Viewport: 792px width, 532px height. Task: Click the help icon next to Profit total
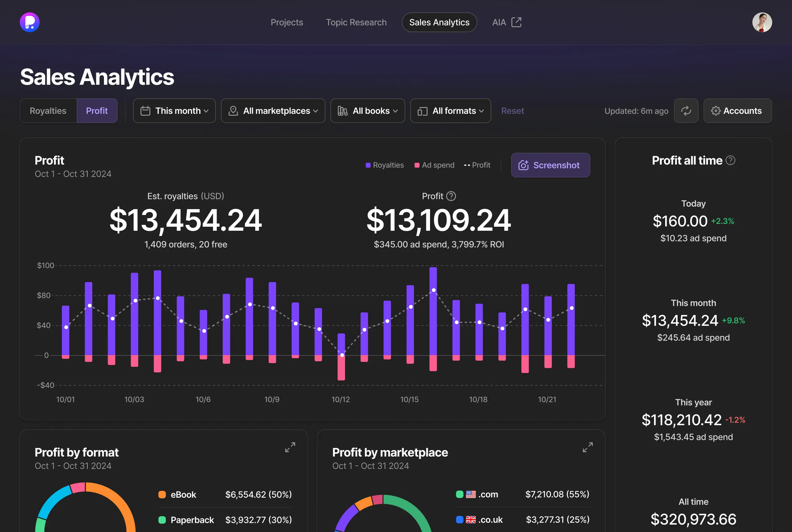point(451,196)
